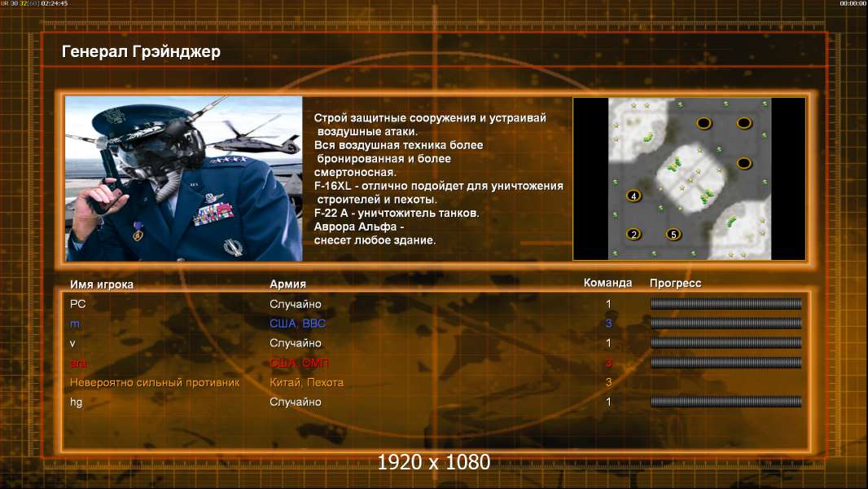Click the 02:24:45 counter in top-left corner
This screenshot has width=868, height=489.
pyautogui.click(x=55, y=3)
